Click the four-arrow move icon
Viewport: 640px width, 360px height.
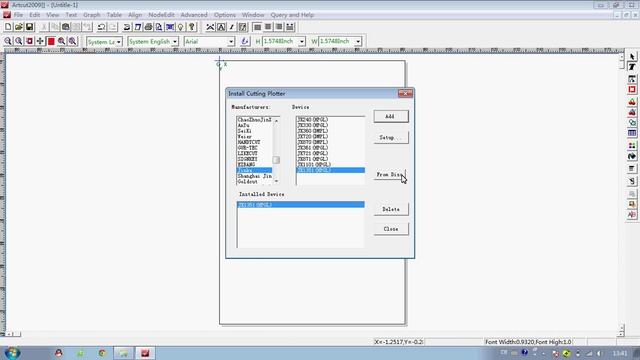(x=40, y=41)
